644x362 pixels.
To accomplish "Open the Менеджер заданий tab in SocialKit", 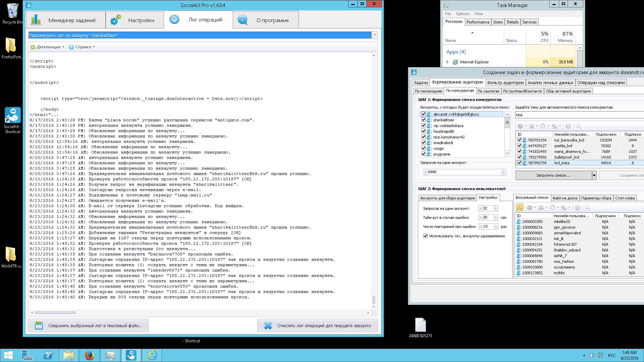I will click(x=66, y=20).
